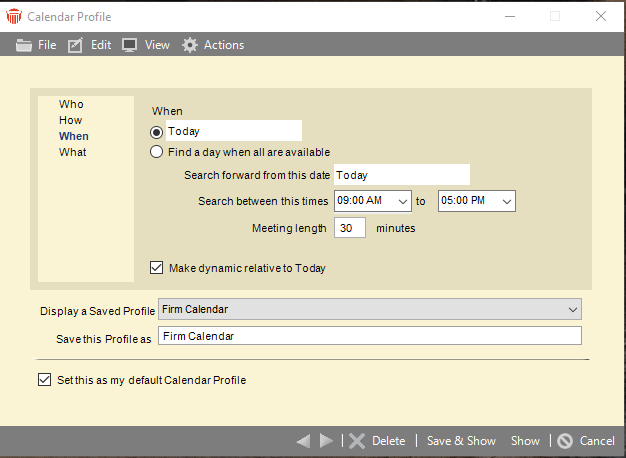626x458 pixels.
Task: Close the Calendar Profile window
Action: point(601,16)
